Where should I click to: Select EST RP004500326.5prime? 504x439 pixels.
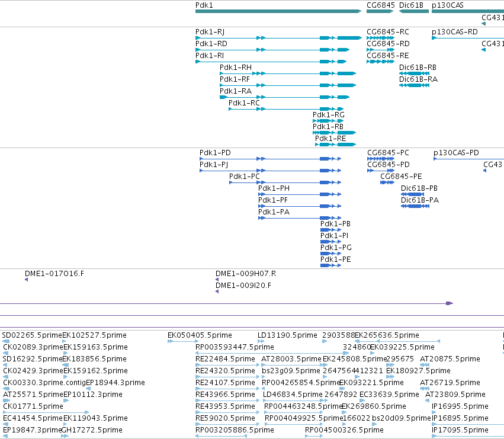click(344, 430)
